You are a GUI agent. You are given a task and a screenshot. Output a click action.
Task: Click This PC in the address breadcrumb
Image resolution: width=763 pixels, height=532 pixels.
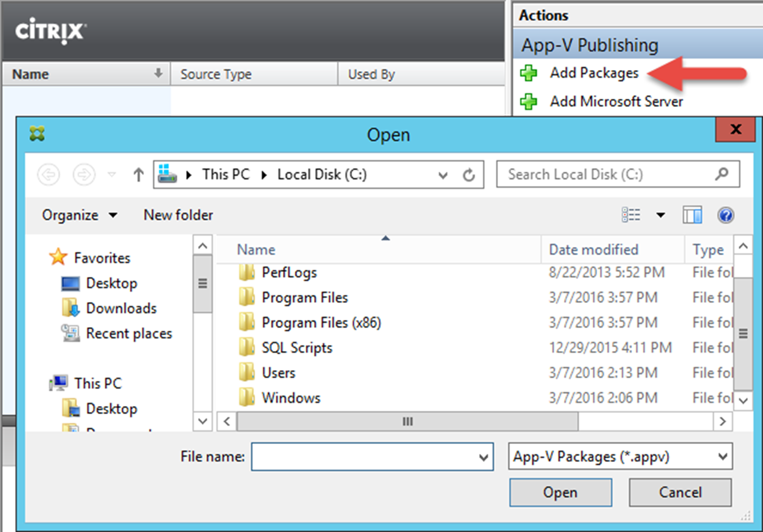click(x=226, y=175)
